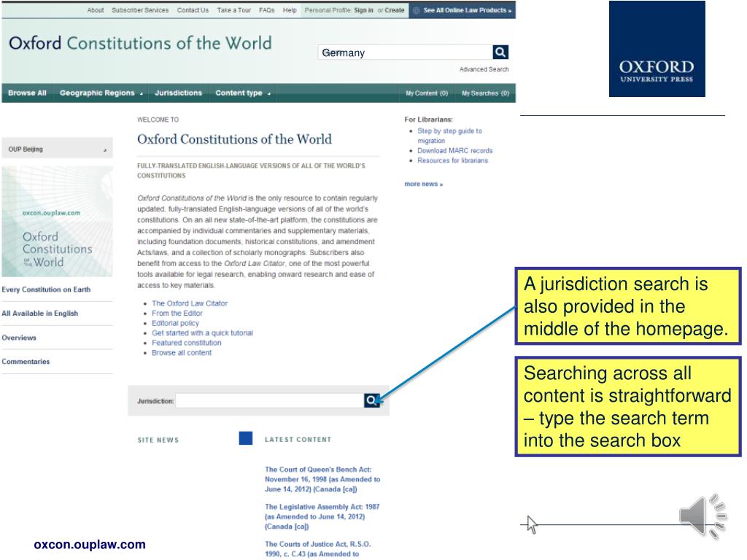The width and height of the screenshot is (747, 560).
Task: Click Create personal profile link
Action: pyautogui.click(x=395, y=10)
